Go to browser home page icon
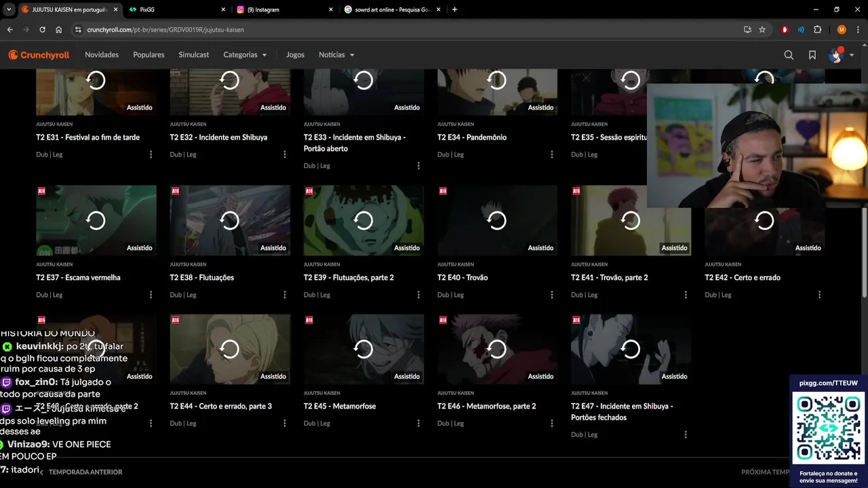Viewport: 868px width, 488px height. (58, 30)
